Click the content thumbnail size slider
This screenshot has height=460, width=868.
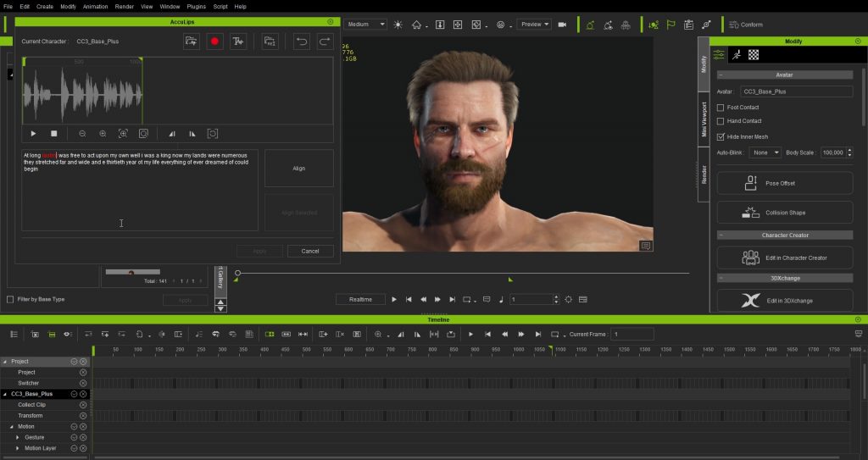133,272
